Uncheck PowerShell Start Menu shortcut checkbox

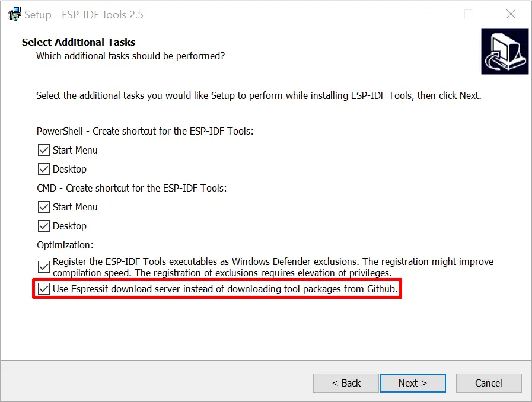pyautogui.click(x=44, y=150)
